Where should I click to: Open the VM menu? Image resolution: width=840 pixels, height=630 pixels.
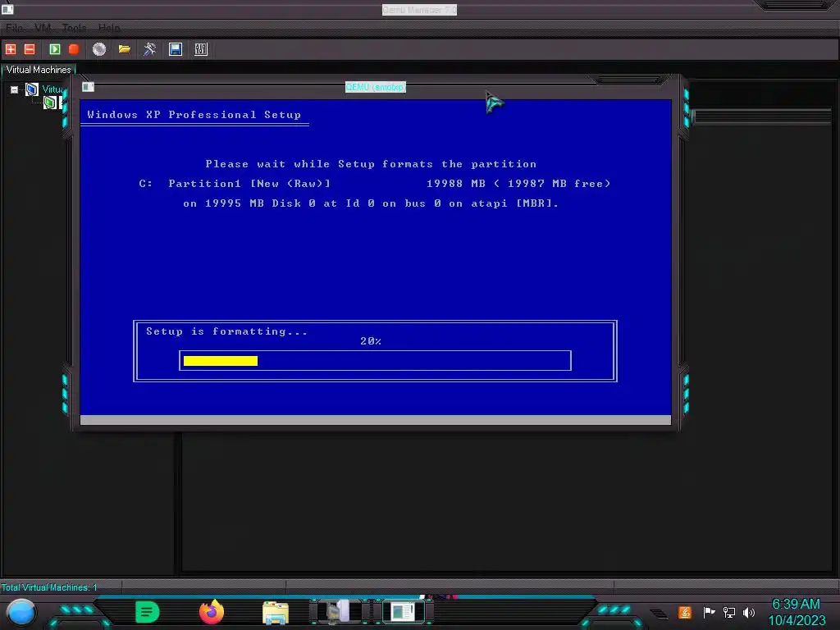(43, 28)
